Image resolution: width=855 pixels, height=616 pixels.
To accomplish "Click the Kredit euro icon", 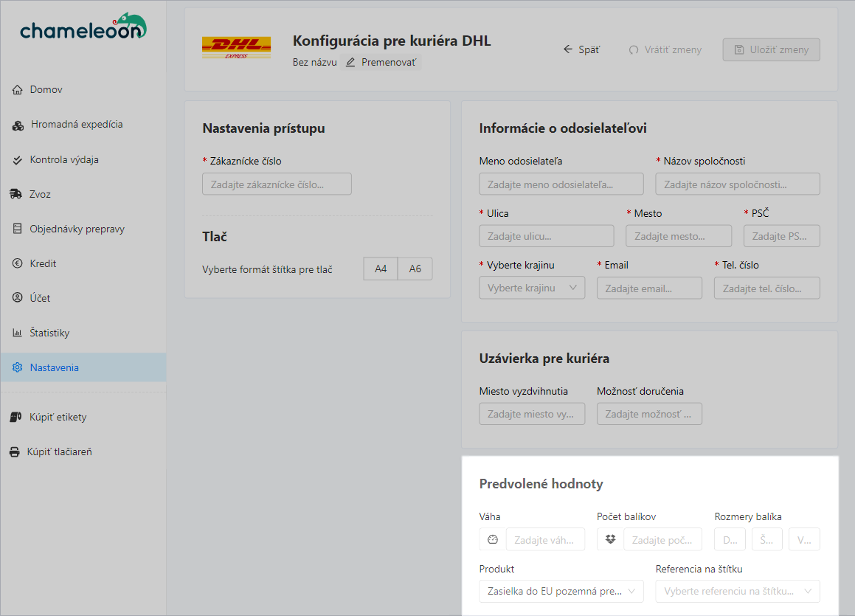I will [18, 263].
